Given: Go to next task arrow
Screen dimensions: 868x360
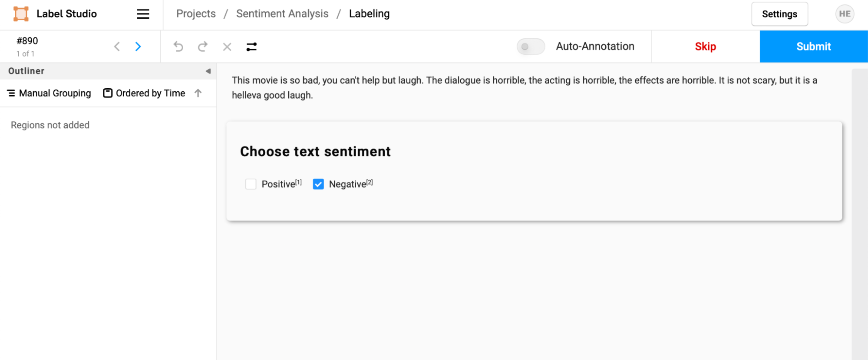Looking at the screenshot, I should 138,47.
